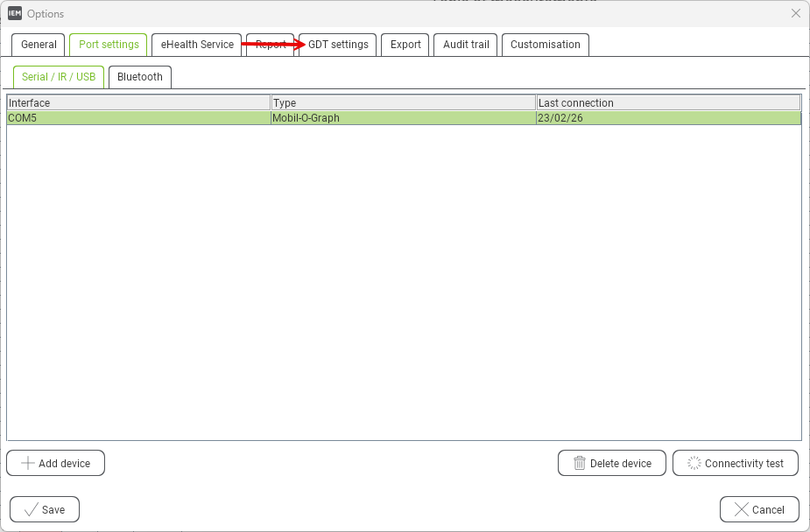
Task: Switch to Audit trail tab
Action: 466,45
